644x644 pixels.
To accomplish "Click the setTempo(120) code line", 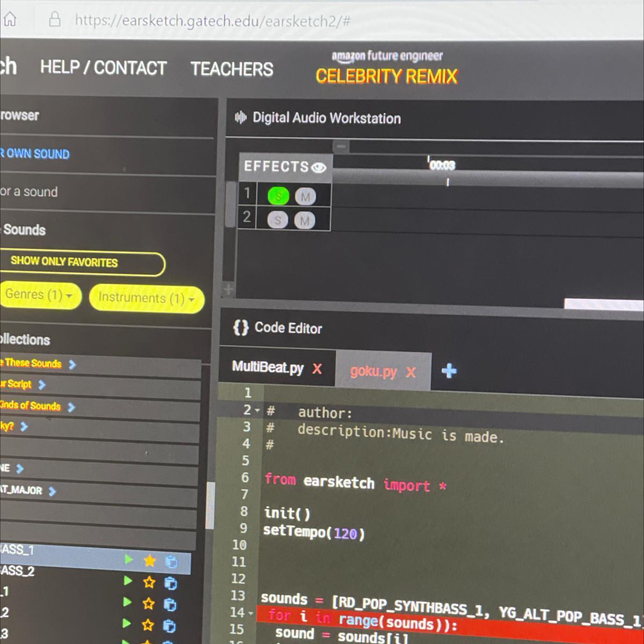I will [x=314, y=532].
